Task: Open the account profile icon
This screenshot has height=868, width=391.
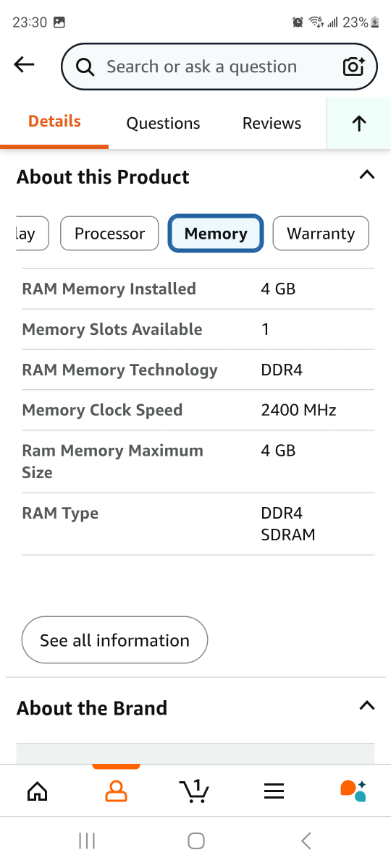Action: (116, 791)
